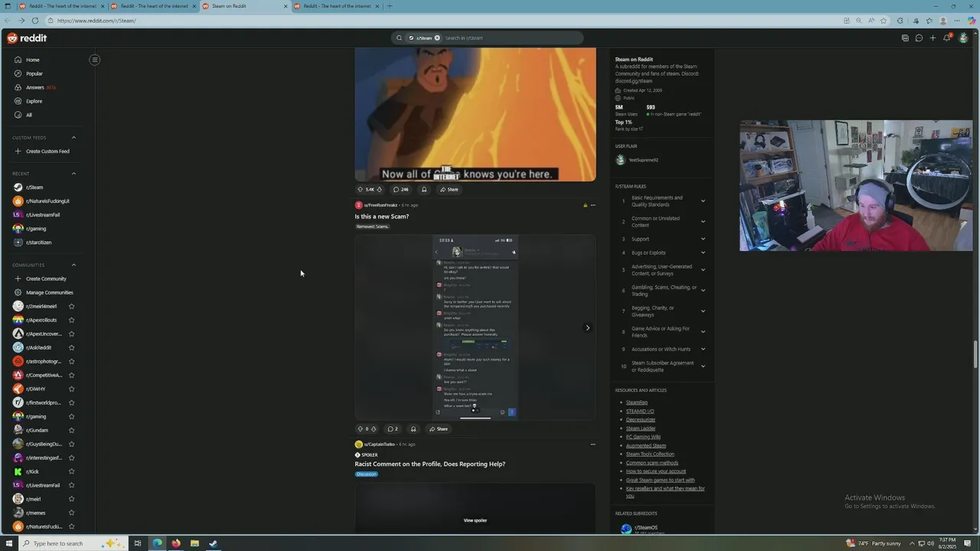The image size is (980, 551).
Task: Open the Reddit advertise icon in the header
Action: (905, 37)
